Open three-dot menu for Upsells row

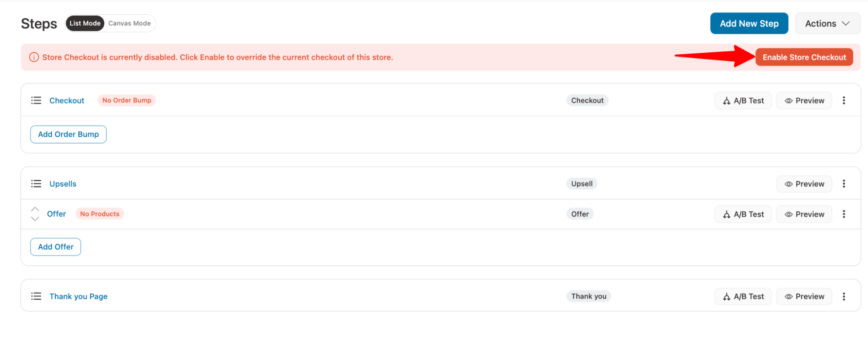click(844, 184)
